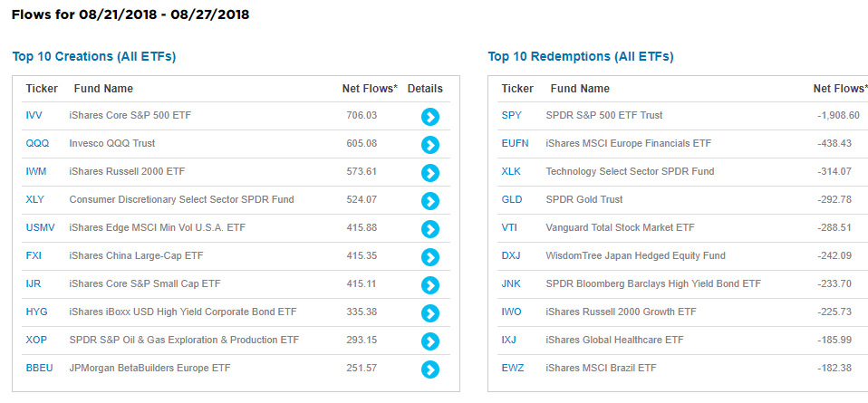Open details arrow for IWM row

click(x=430, y=173)
